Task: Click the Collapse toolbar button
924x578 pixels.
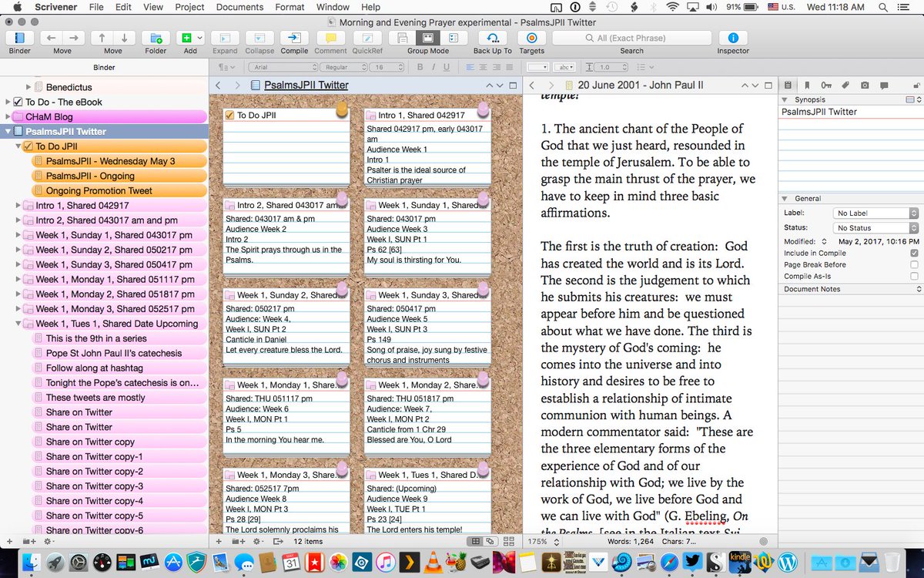Action: pyautogui.click(x=259, y=38)
